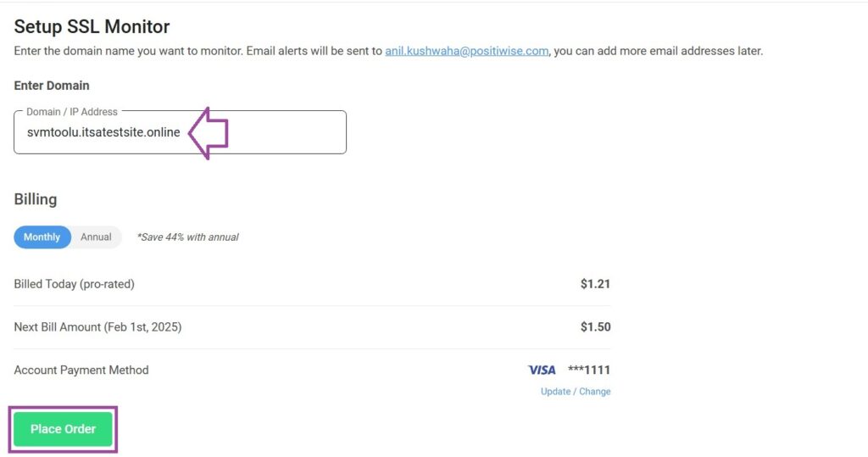This screenshot has height=457, width=868.
Task: Click the Enter Domain label
Action: coord(52,86)
